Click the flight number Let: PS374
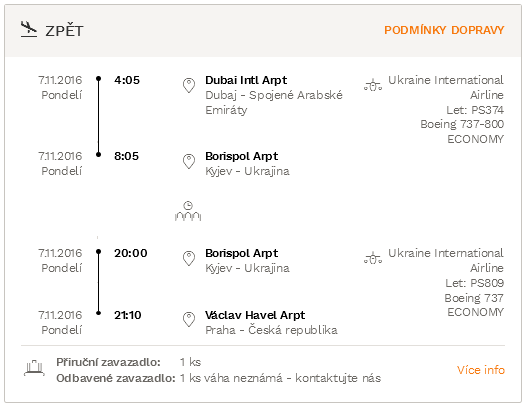 pos(475,110)
